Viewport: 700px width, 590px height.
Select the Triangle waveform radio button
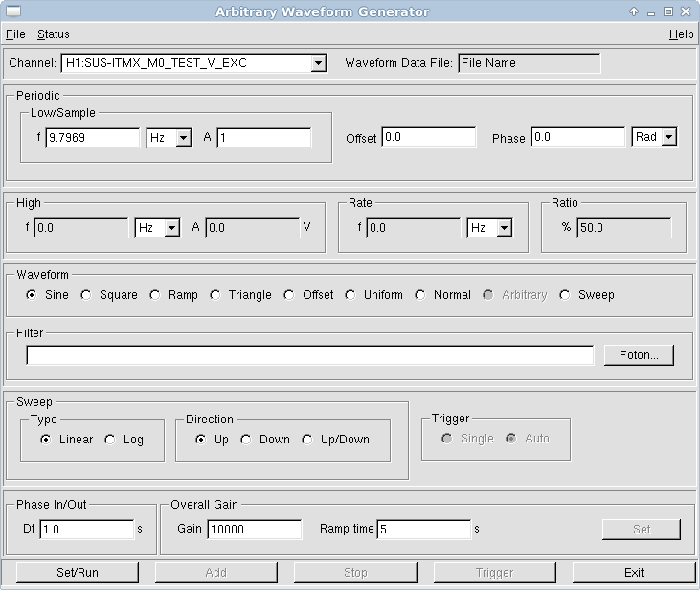coord(215,295)
